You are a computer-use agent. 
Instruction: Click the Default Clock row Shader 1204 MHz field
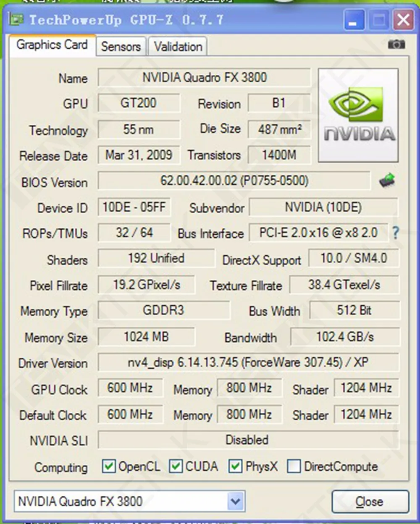tap(366, 414)
